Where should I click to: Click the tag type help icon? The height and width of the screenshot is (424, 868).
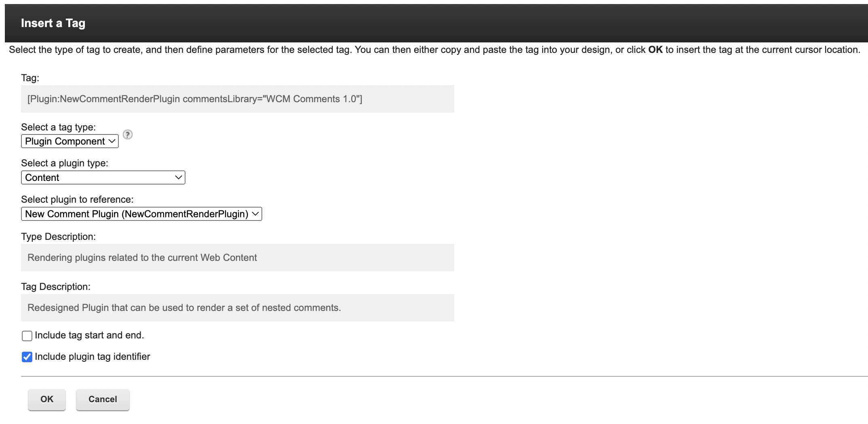128,134
